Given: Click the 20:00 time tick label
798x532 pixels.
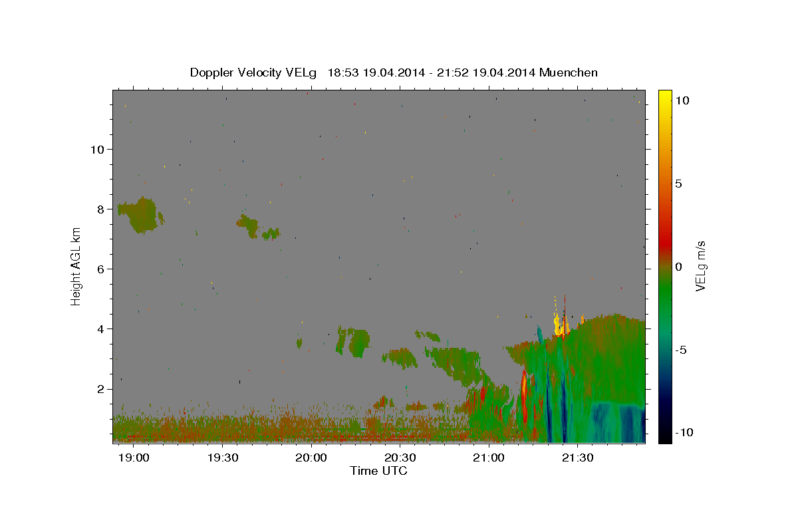Looking at the screenshot, I should click(312, 458).
